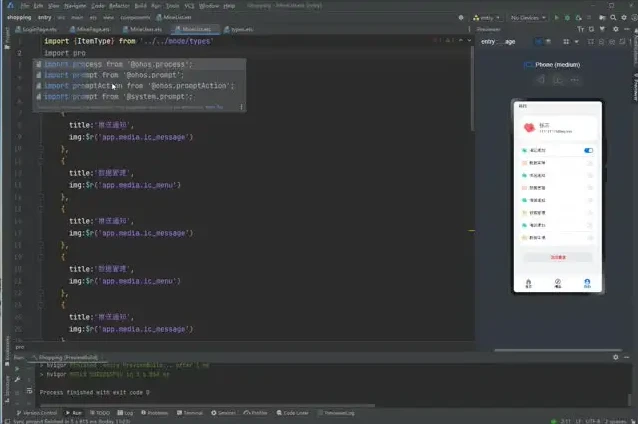This screenshot has height=424, width=638.
Task: Click the Phone (medium) device label
Action: point(557,65)
